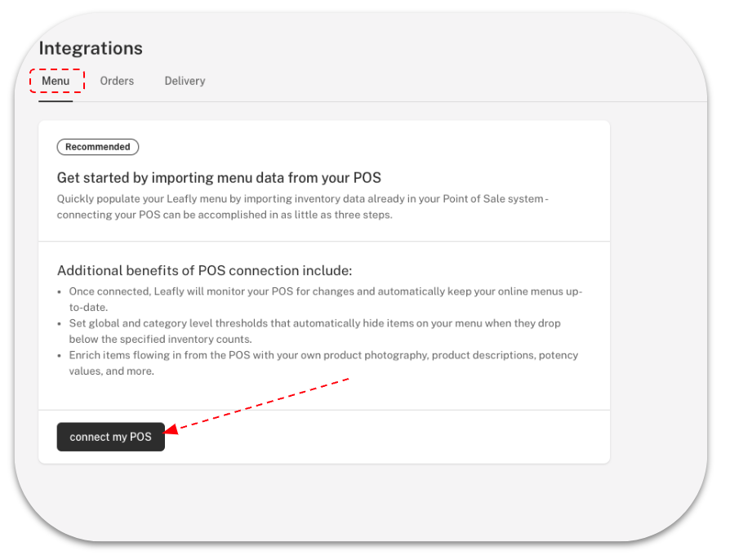The height and width of the screenshot is (560, 730).
Task: Switch to the Orders tab
Action: click(x=117, y=81)
